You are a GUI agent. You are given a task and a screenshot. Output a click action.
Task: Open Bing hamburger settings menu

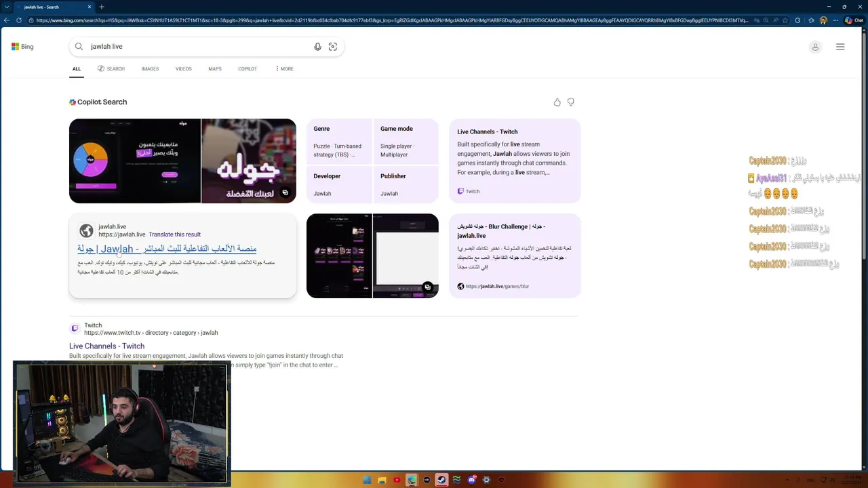coord(840,47)
